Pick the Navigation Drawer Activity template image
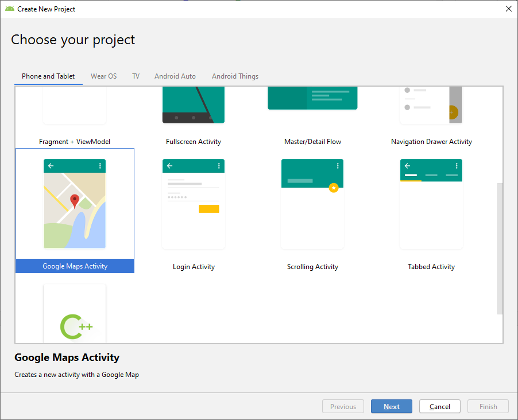518x420 pixels. point(431,106)
